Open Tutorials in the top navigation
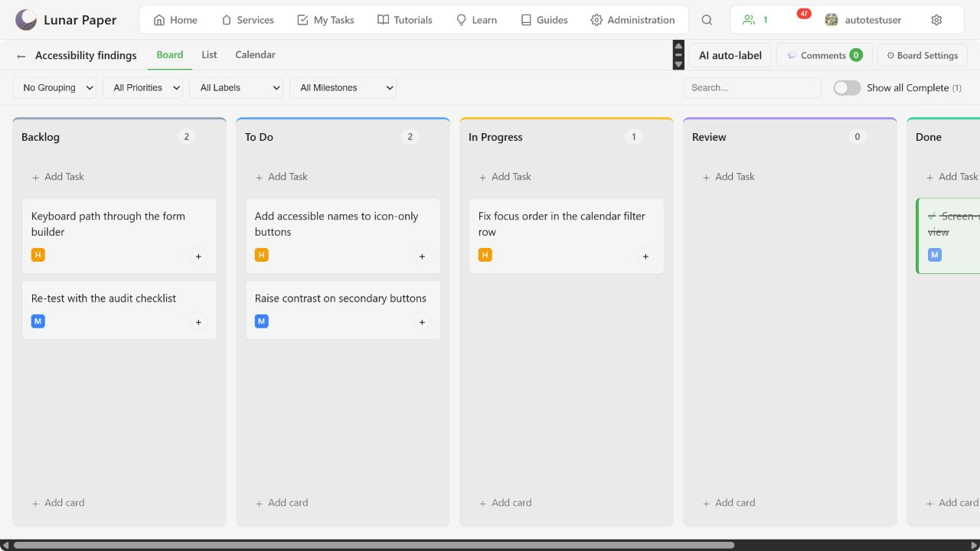Image resolution: width=980 pixels, height=551 pixels. point(405,20)
